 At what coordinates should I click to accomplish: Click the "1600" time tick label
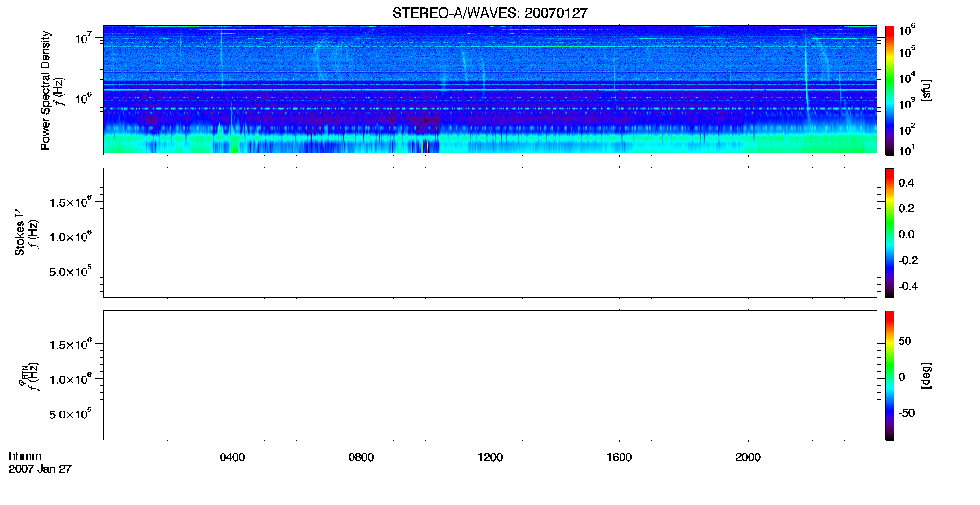pyautogui.click(x=619, y=457)
